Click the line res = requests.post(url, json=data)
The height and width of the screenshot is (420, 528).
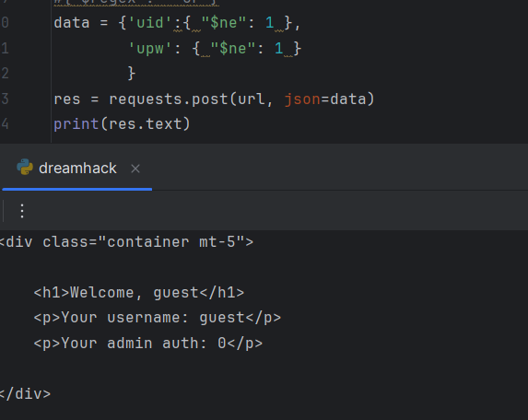pyautogui.click(x=214, y=99)
